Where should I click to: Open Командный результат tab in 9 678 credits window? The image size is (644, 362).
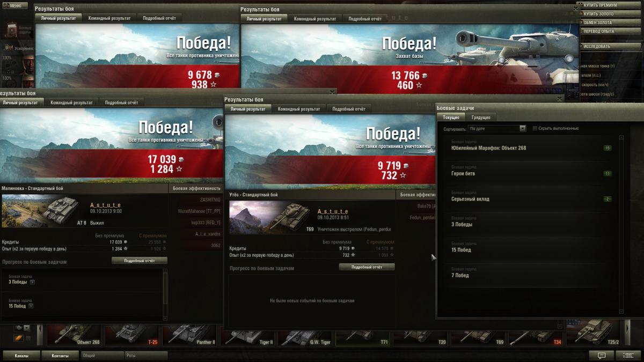(109, 18)
